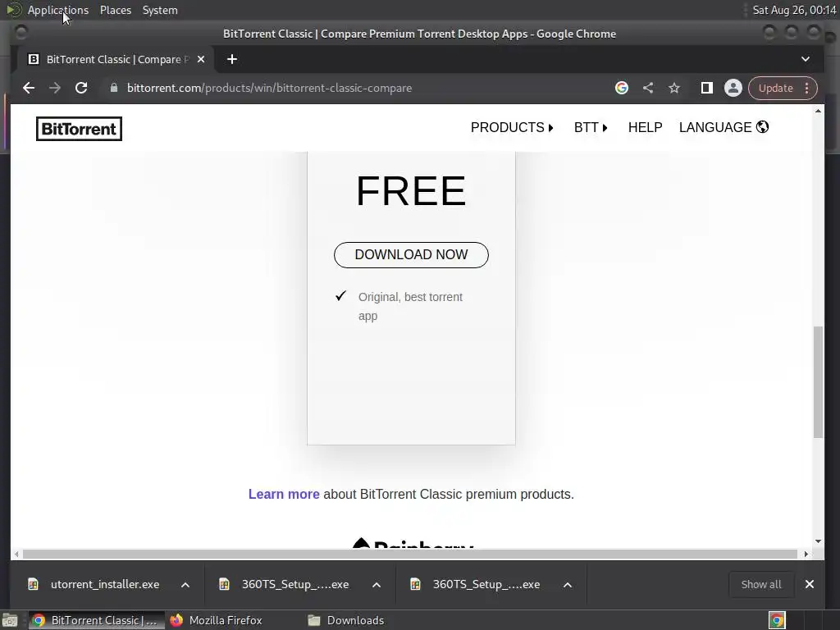
Task: Expand the BTT menu
Action: click(x=591, y=127)
